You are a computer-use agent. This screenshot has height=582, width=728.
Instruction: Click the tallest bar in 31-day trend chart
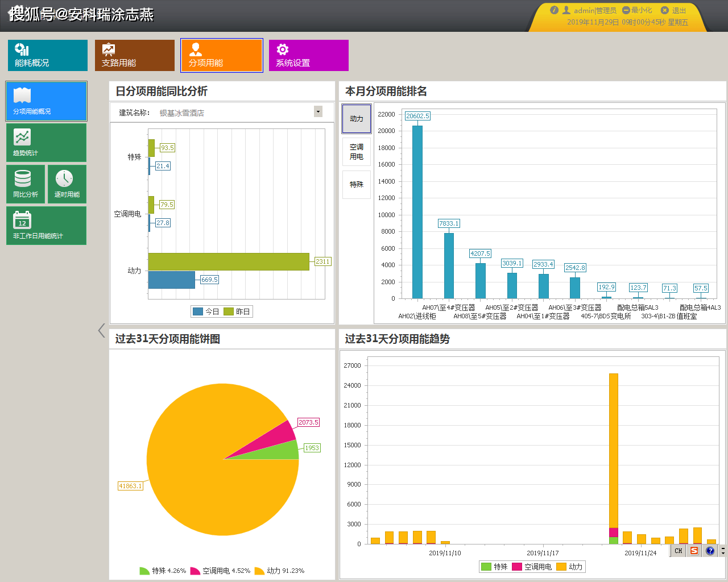(613, 459)
